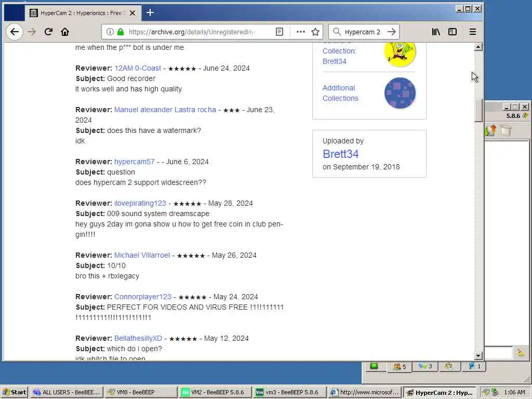Viewport: 532px width, 399px height.
Task: Click the BeeBEEP bucket icon in background window
Action: click(x=506, y=130)
